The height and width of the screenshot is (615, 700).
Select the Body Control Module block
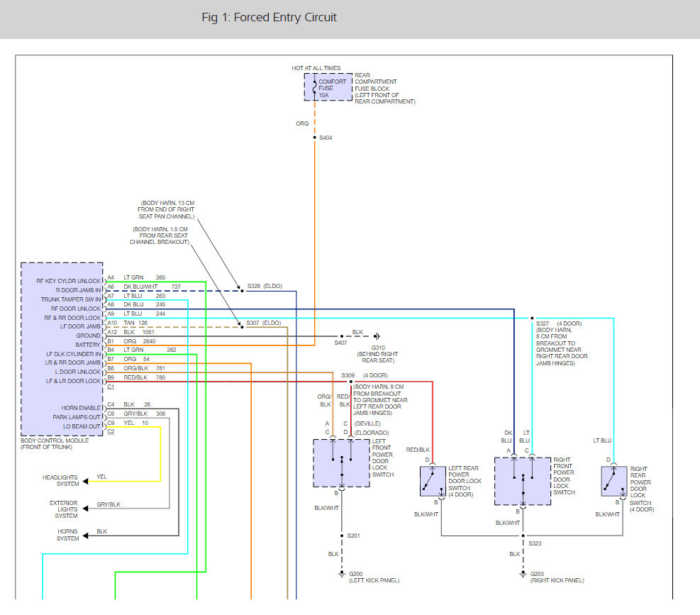click(x=62, y=348)
